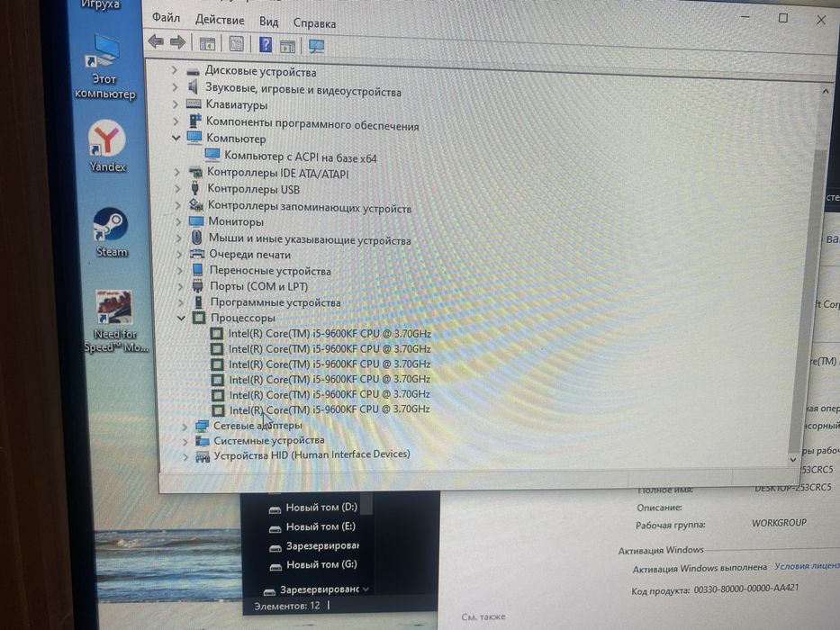
Task: Click the Device Manager scroll-up arrow
Action: 825,92
